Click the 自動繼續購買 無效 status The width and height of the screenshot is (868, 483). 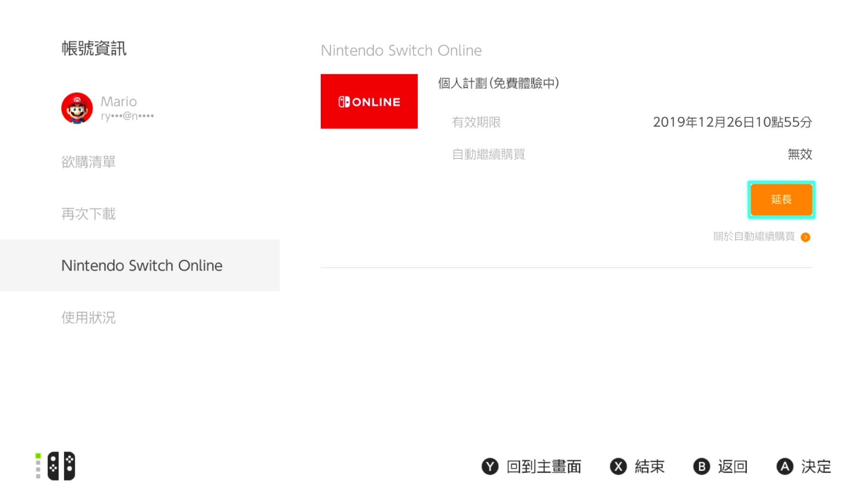coord(800,154)
